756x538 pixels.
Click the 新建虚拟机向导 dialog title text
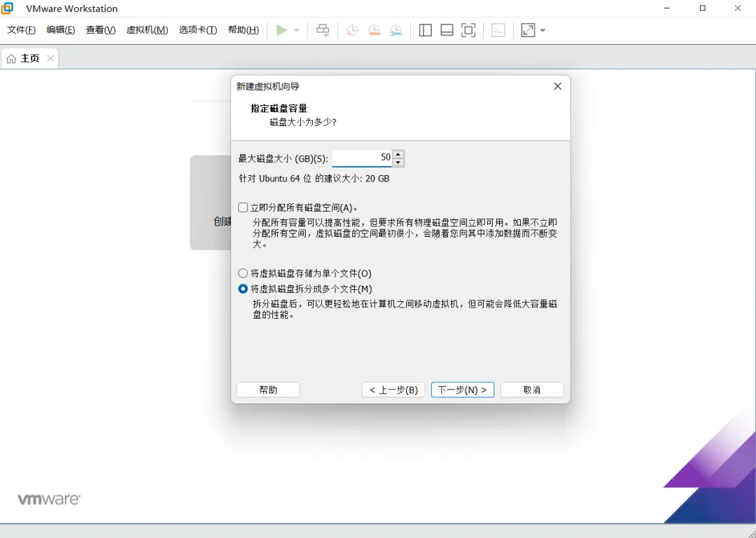pos(267,86)
